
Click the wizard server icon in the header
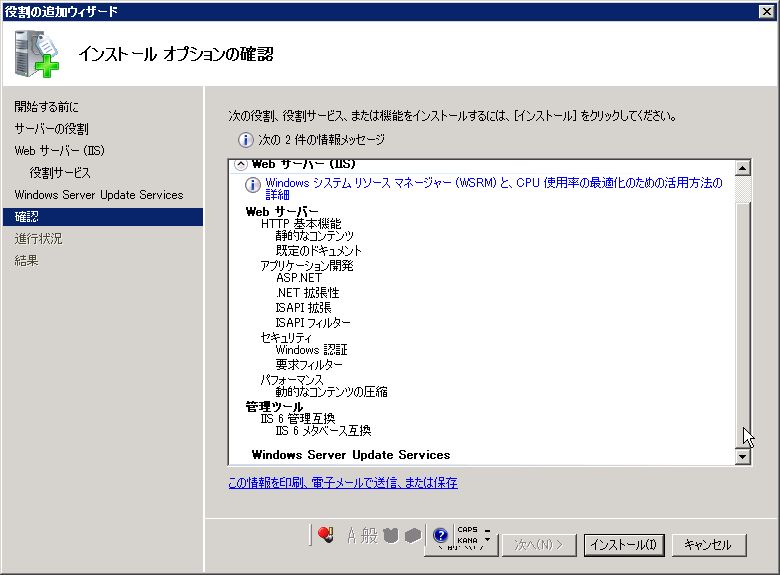pyautogui.click(x=36, y=54)
